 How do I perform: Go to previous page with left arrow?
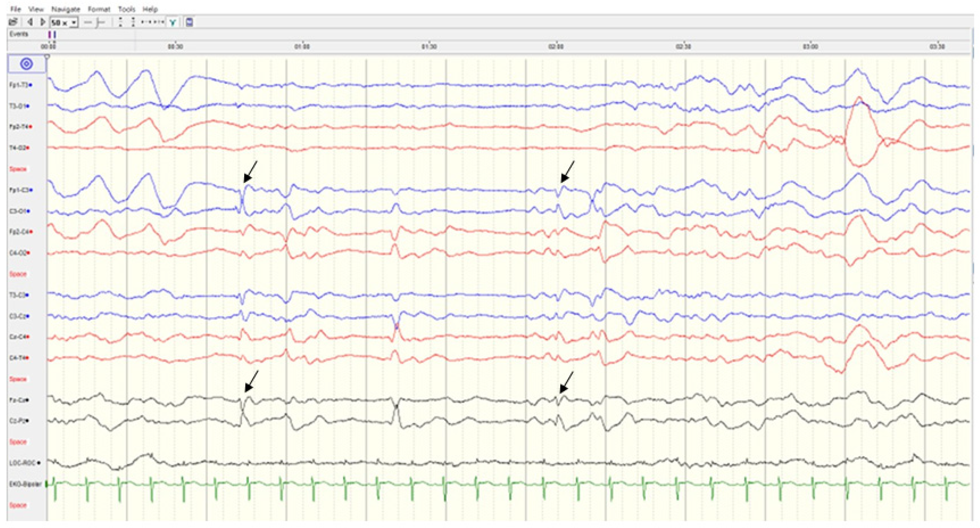coord(30,23)
